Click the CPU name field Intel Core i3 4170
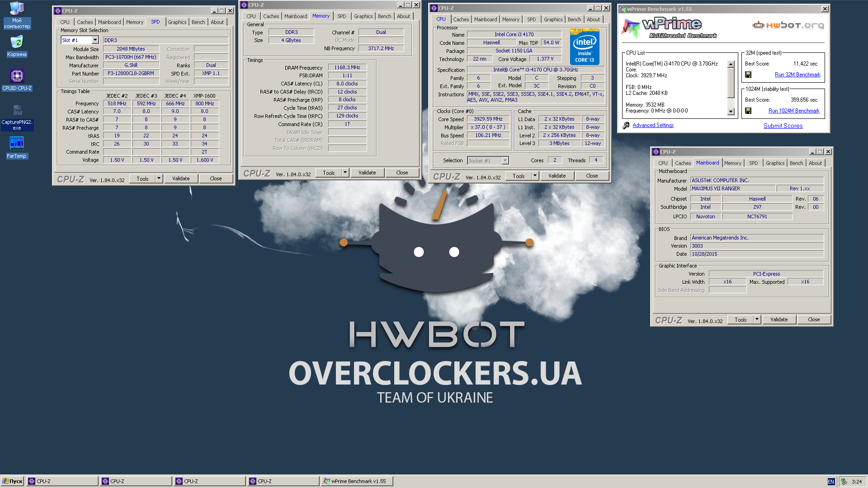The width and height of the screenshot is (868, 488). click(x=514, y=34)
